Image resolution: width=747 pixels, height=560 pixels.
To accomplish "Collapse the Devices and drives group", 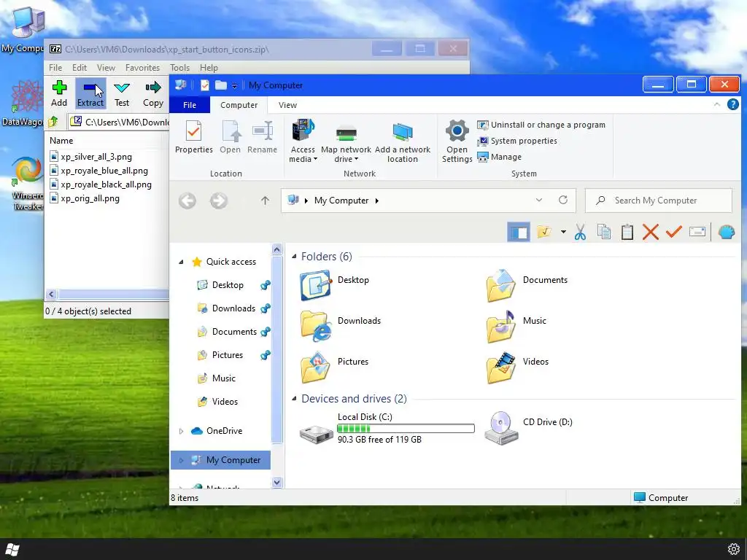I will pyautogui.click(x=294, y=399).
